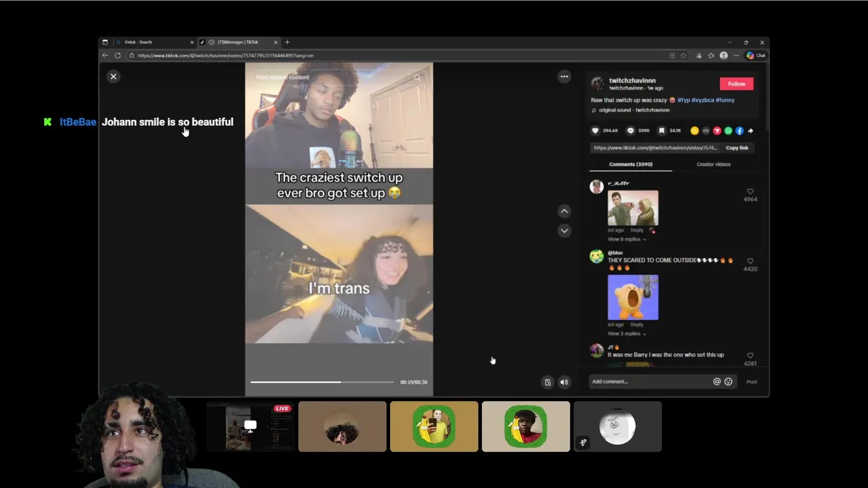The image size is (868, 488).
Task: Open the Kirby singing image in comment
Action: [x=633, y=297]
